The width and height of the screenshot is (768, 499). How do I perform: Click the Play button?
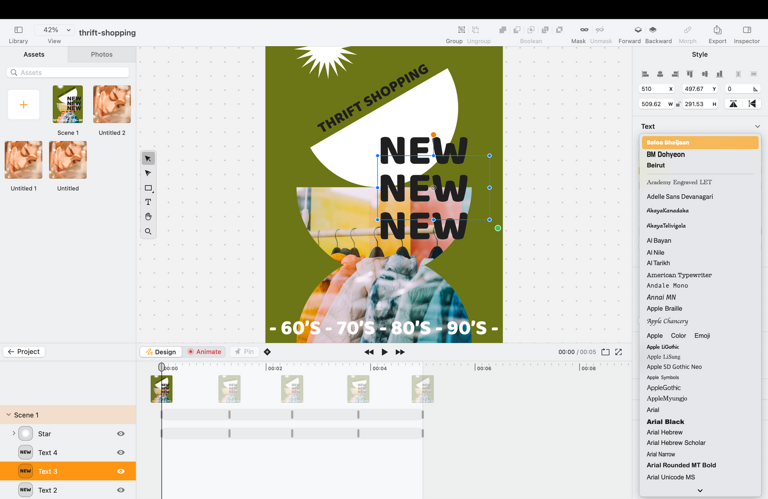384,352
